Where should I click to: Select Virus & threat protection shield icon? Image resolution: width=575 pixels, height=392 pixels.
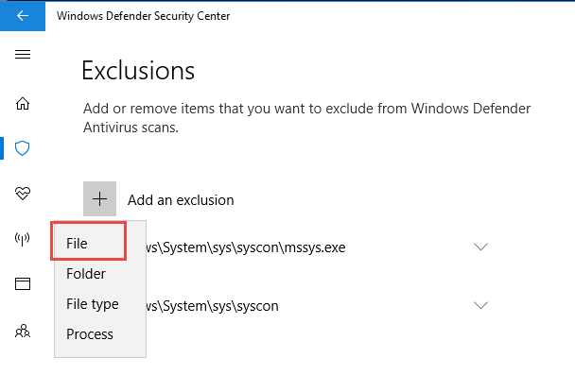(x=22, y=148)
